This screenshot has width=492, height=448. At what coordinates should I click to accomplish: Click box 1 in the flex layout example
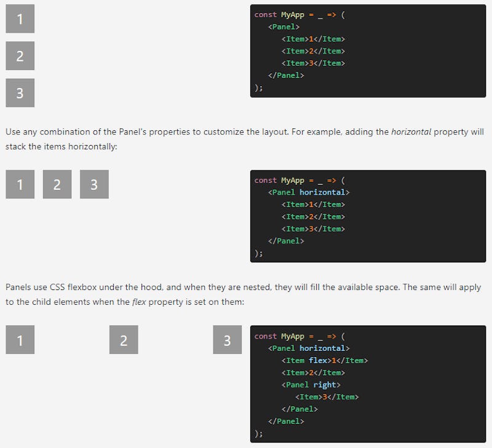click(x=20, y=340)
